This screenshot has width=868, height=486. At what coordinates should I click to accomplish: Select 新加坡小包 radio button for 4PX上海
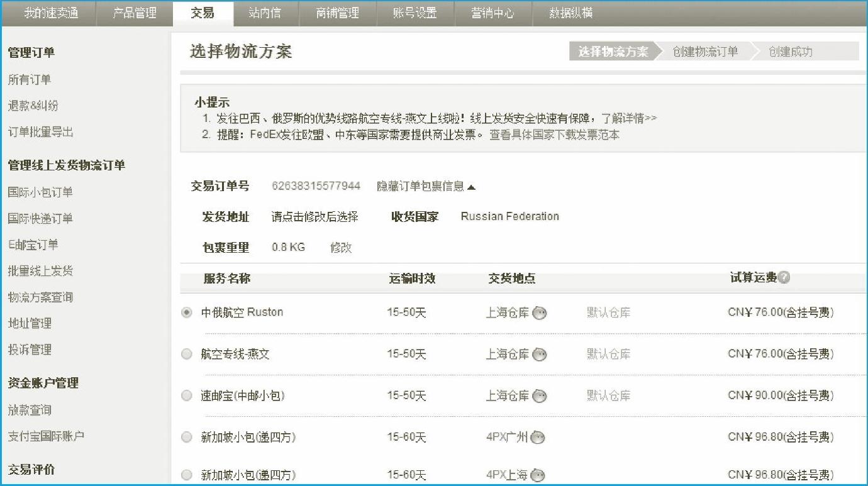[x=187, y=475]
